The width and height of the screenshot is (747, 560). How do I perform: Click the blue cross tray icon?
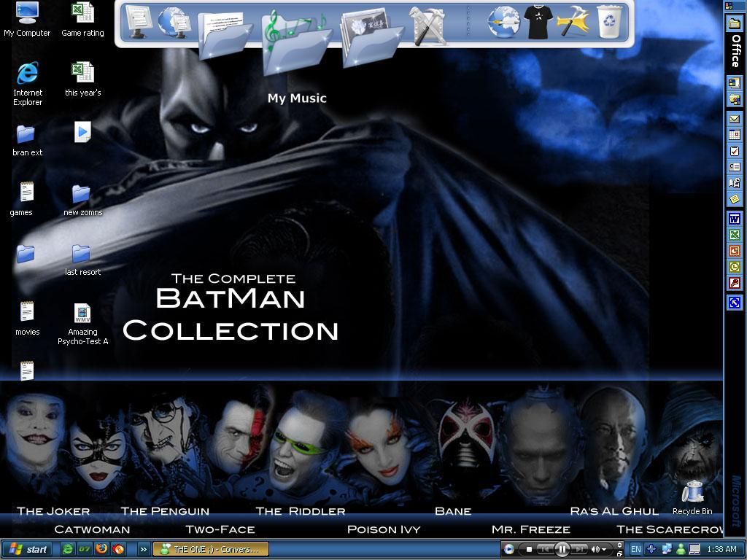tap(651, 549)
